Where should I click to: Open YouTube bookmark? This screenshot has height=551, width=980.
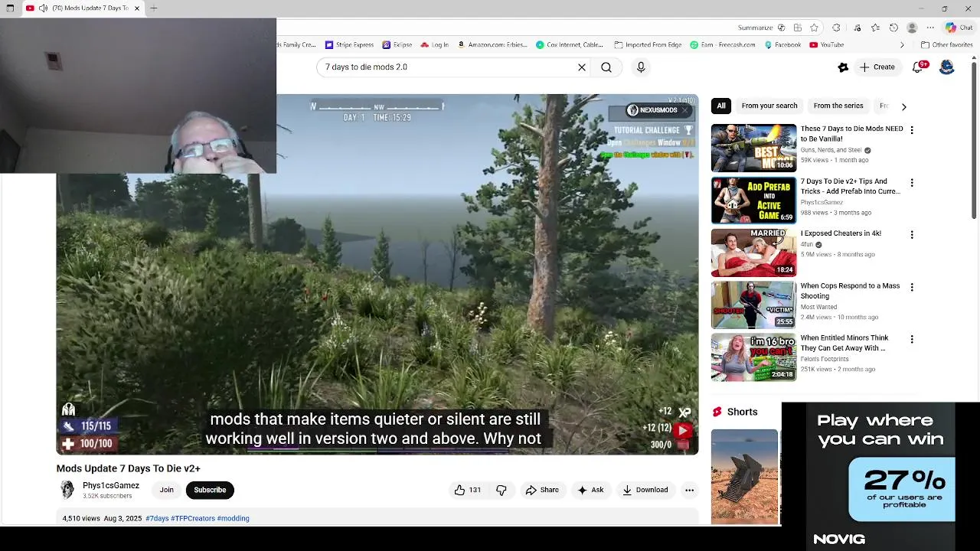click(826, 45)
